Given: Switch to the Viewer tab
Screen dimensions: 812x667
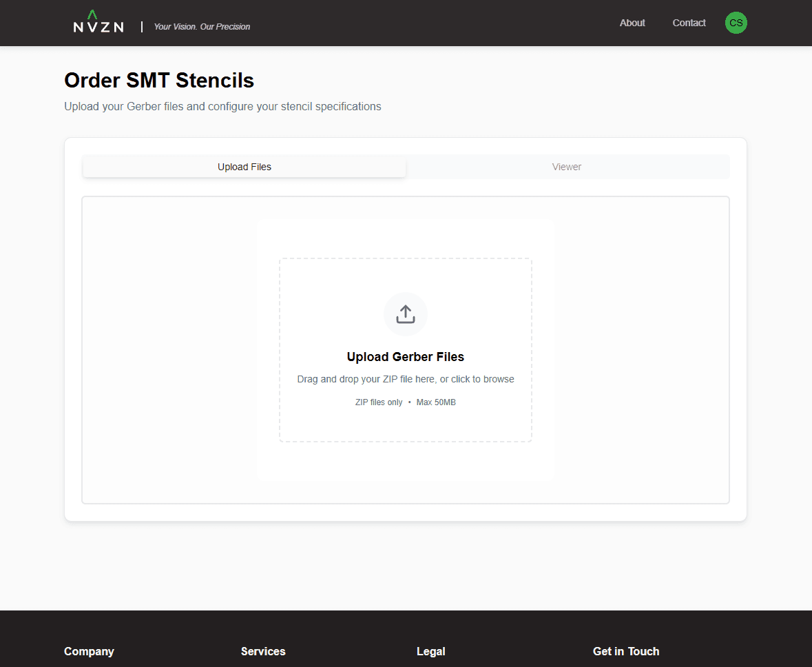Looking at the screenshot, I should (x=566, y=166).
